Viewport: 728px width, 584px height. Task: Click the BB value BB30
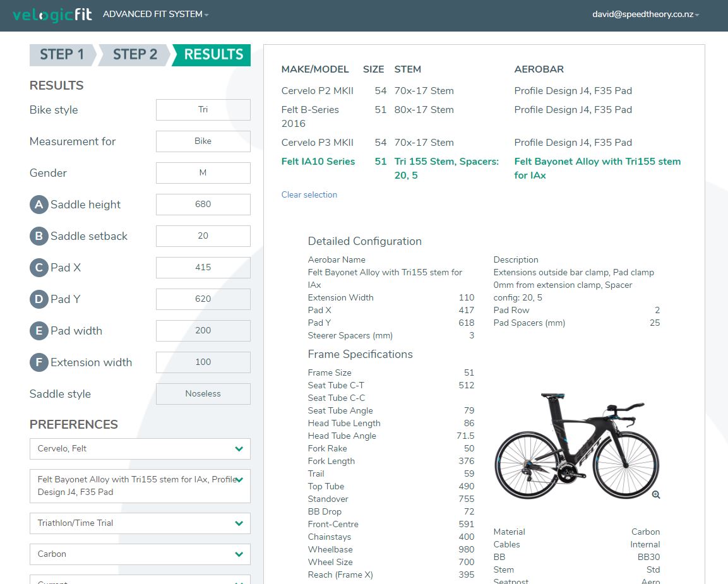tap(648, 557)
